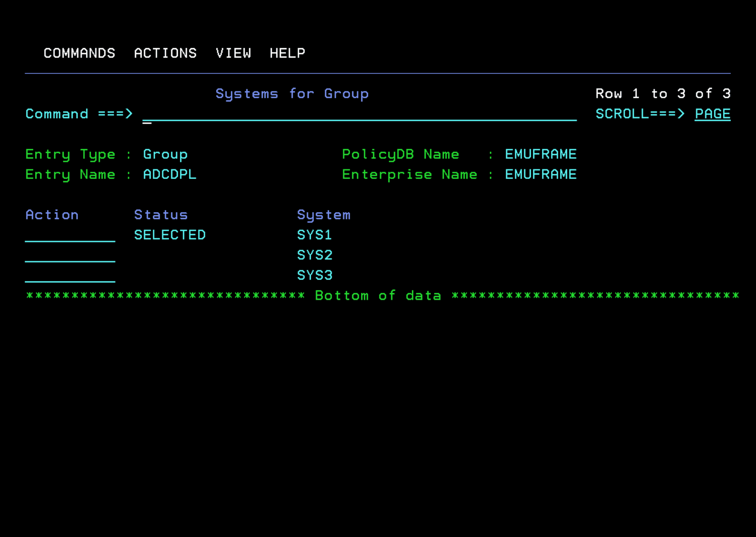Click the PAGE scroll setting

712,114
